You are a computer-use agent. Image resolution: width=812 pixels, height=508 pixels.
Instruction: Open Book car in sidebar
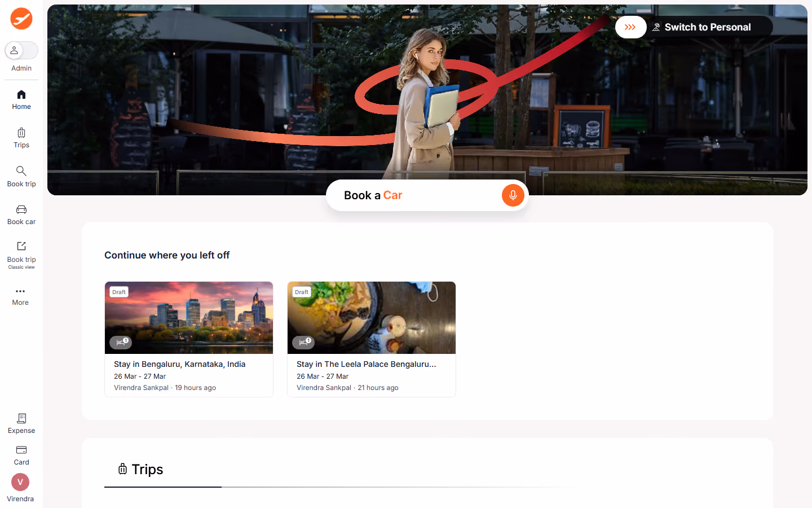click(x=21, y=214)
